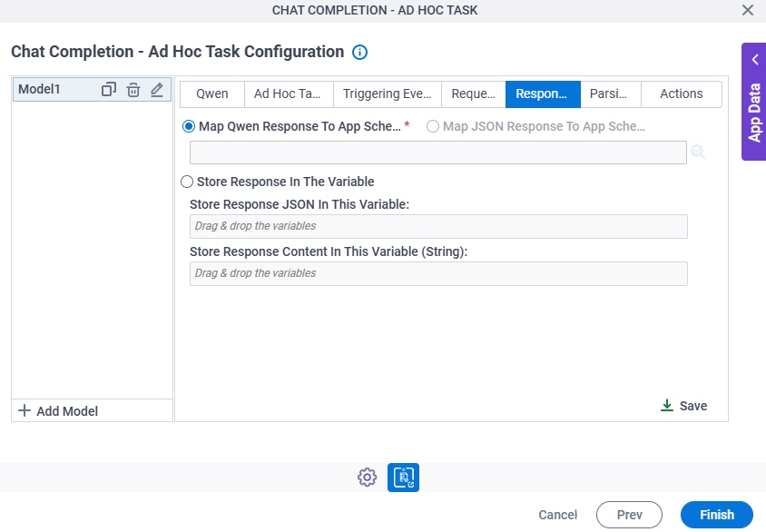Select Map JSON Response To App Schema
766x532 pixels.
[x=432, y=126]
